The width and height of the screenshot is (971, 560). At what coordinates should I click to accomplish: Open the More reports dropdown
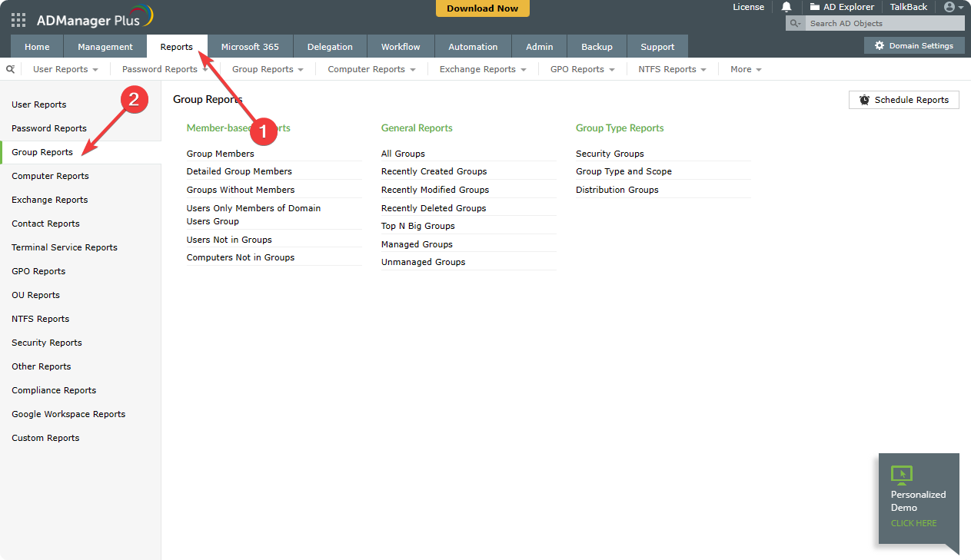[x=745, y=68]
